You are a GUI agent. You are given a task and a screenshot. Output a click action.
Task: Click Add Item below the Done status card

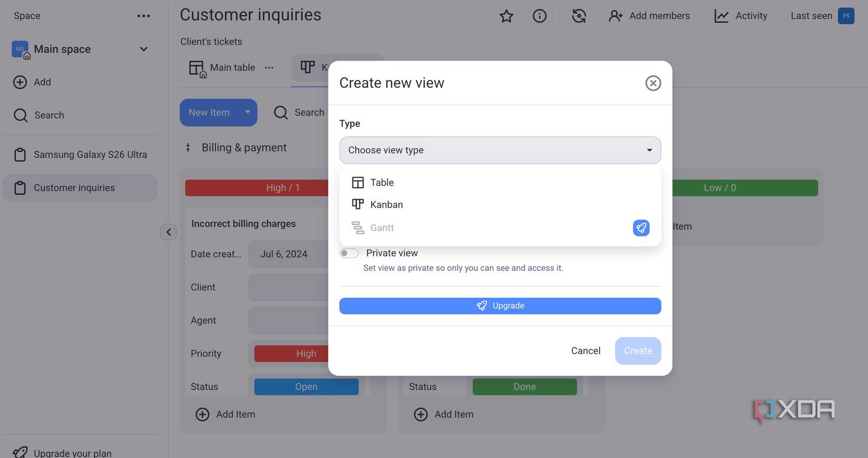coord(443,414)
